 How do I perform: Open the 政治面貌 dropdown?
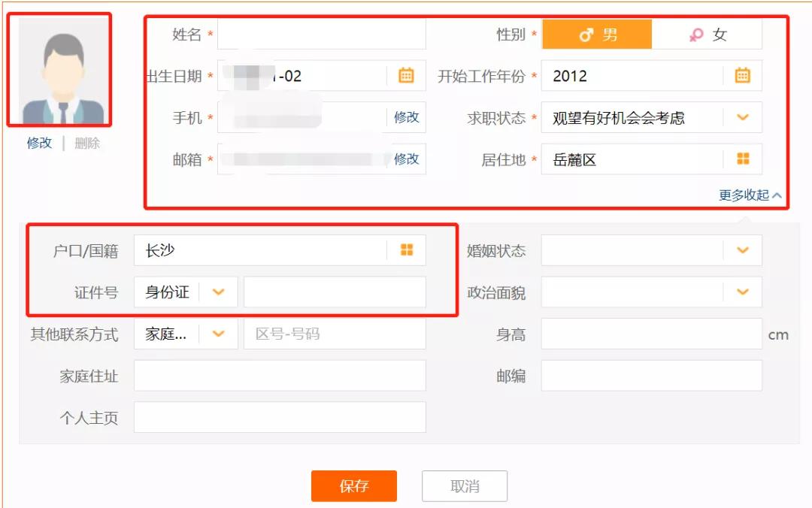click(744, 292)
